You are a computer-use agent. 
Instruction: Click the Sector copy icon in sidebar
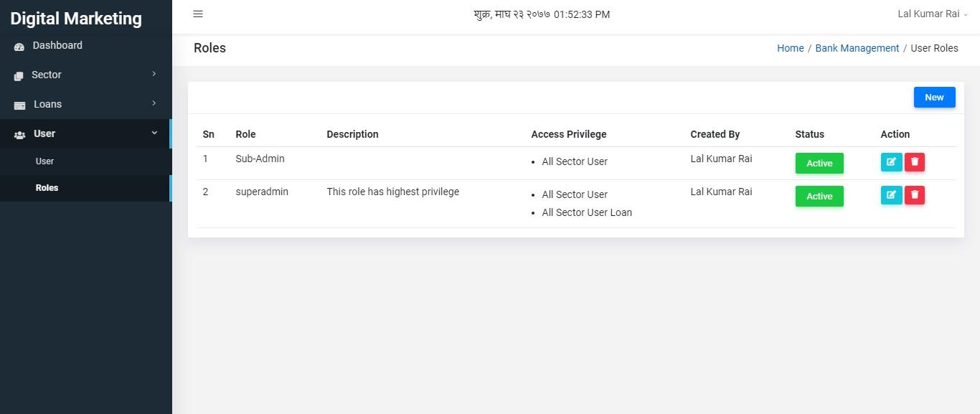click(x=19, y=76)
